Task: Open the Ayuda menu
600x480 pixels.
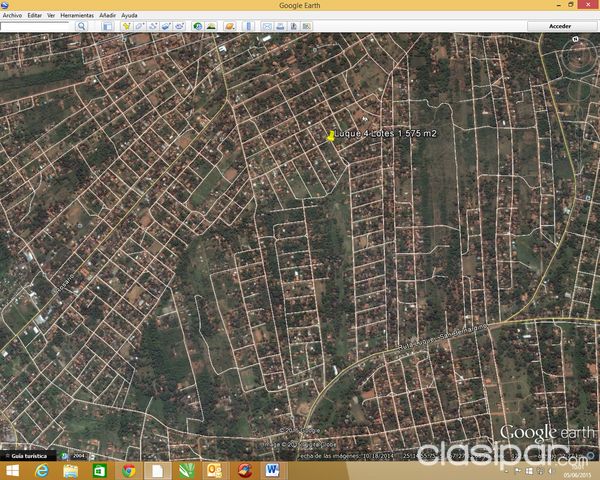Action: pyautogui.click(x=129, y=15)
